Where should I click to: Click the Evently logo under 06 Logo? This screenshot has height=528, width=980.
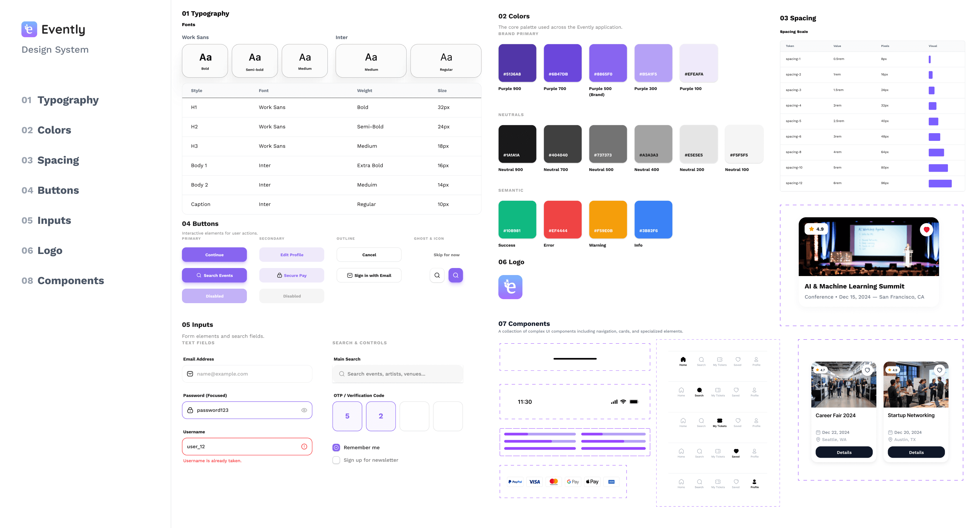510,287
